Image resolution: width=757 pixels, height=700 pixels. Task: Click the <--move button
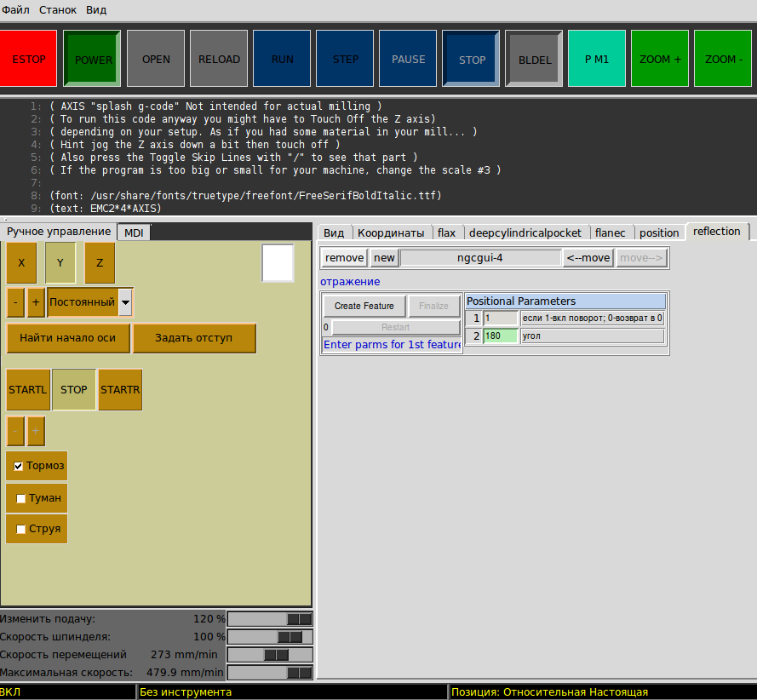pyautogui.click(x=588, y=258)
